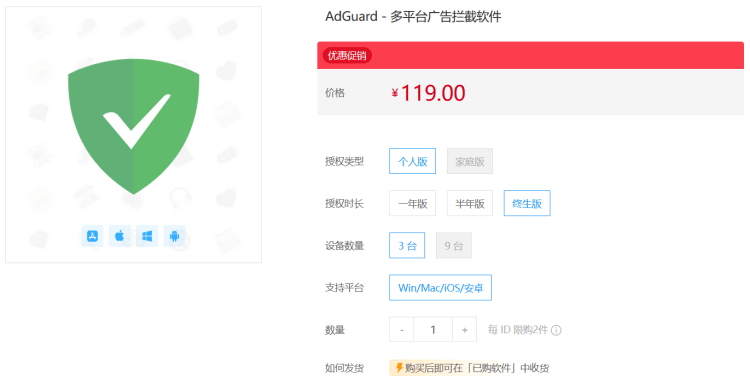Click the Windows platform icon
Image resolution: width=750 pixels, height=383 pixels.
tap(147, 236)
